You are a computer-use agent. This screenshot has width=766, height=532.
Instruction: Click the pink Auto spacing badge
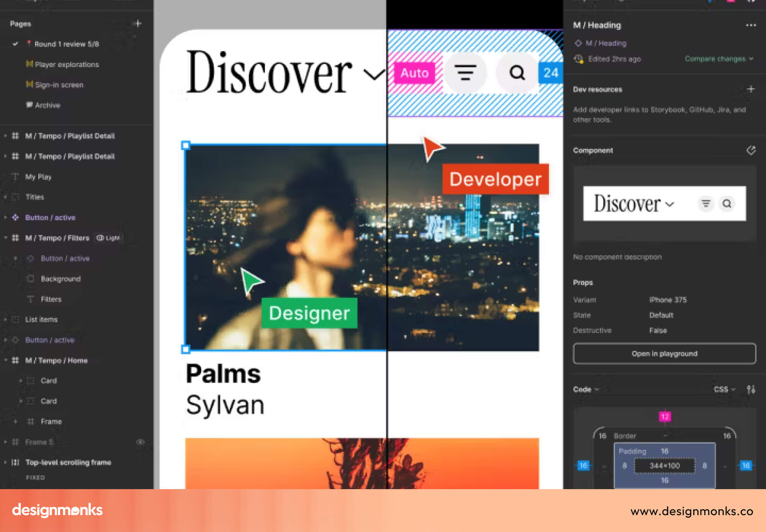414,73
